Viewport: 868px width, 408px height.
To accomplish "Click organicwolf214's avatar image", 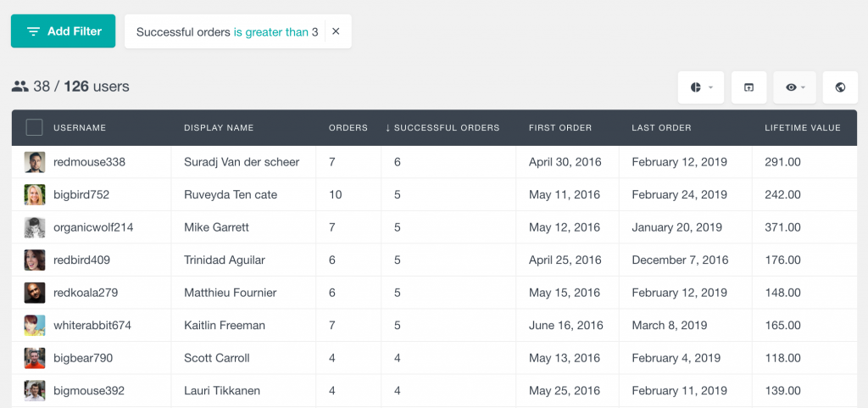I will pos(35,227).
